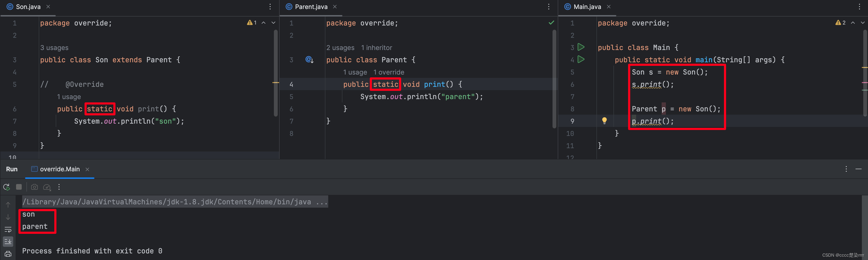Go to next highlighted problem in Son.java
Viewport: 868px width, 260px height.
[x=273, y=23]
